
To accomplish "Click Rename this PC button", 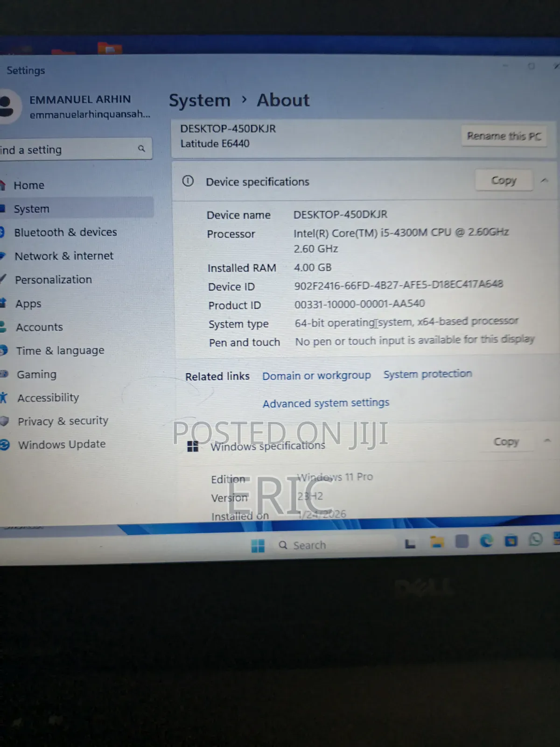I will pyautogui.click(x=504, y=136).
